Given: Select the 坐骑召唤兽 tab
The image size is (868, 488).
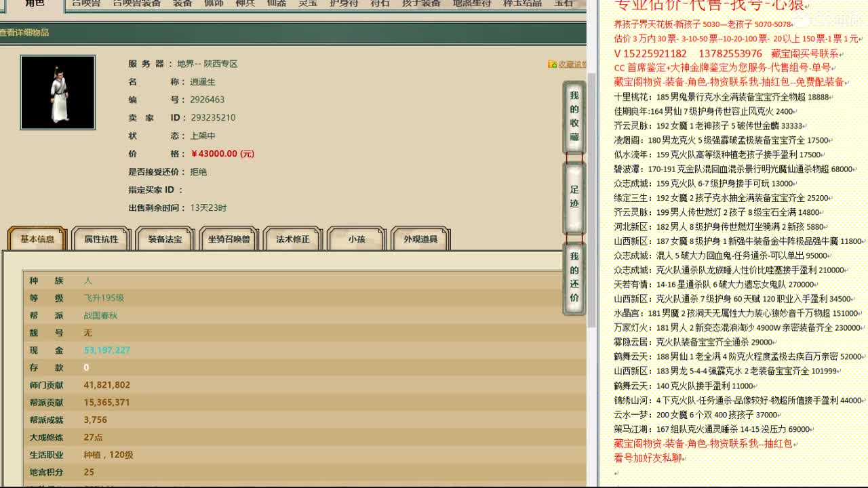Looking at the screenshot, I should pos(229,239).
